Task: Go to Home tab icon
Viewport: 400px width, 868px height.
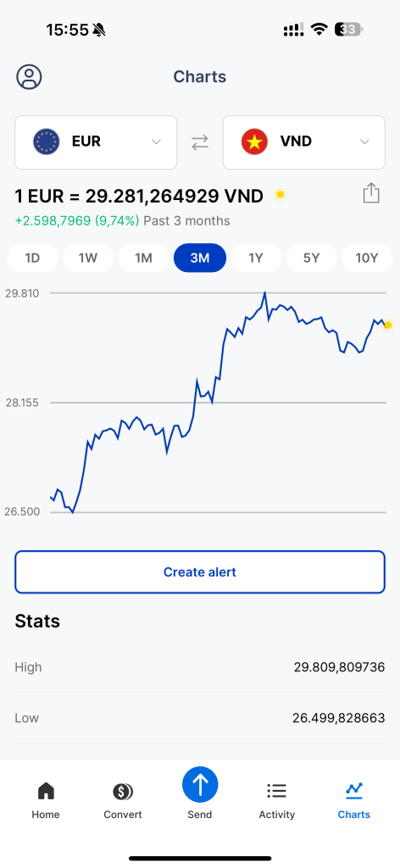Action: point(46,791)
